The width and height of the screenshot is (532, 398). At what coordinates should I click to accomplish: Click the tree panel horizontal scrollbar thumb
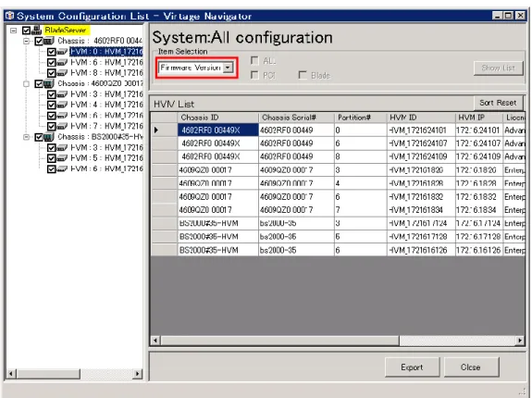48,374
